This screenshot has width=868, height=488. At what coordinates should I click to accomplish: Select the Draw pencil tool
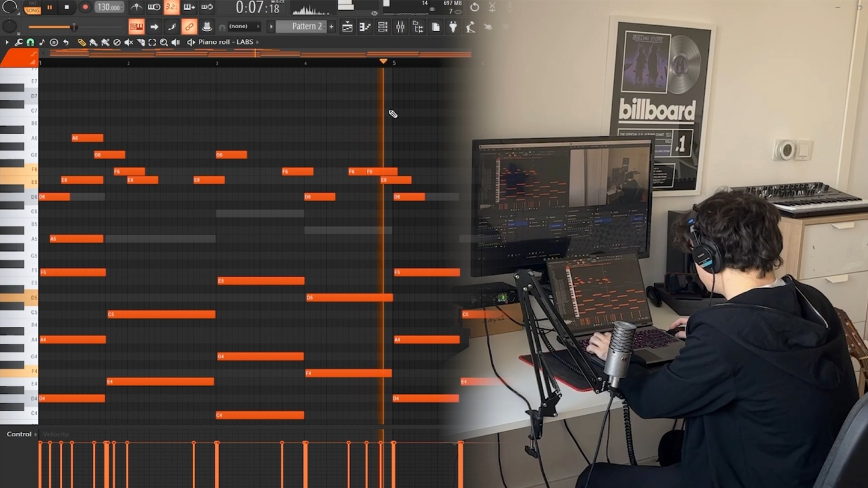coord(82,43)
